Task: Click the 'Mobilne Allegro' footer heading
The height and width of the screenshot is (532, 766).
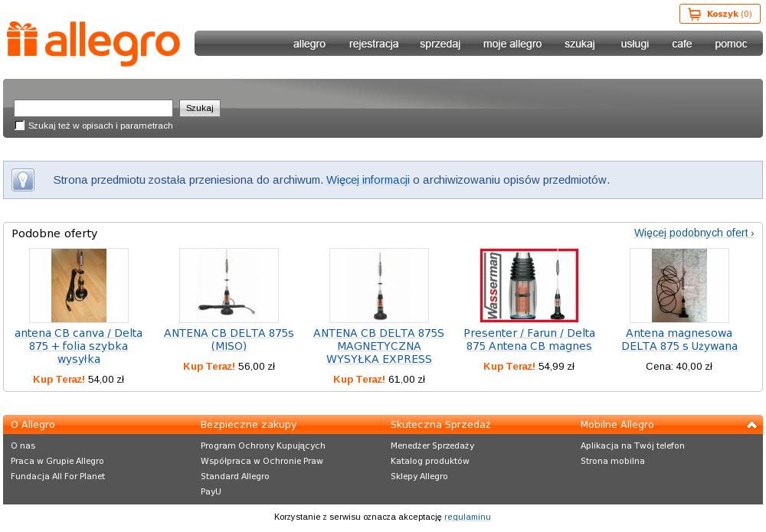Action: click(x=617, y=425)
